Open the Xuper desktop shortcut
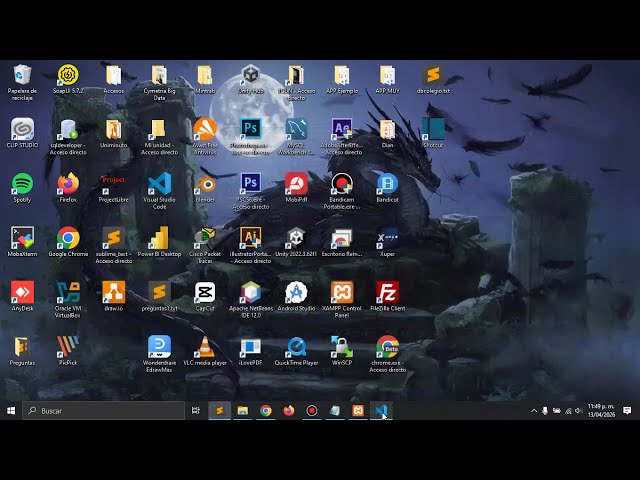The height and width of the screenshot is (480, 640). (387, 242)
